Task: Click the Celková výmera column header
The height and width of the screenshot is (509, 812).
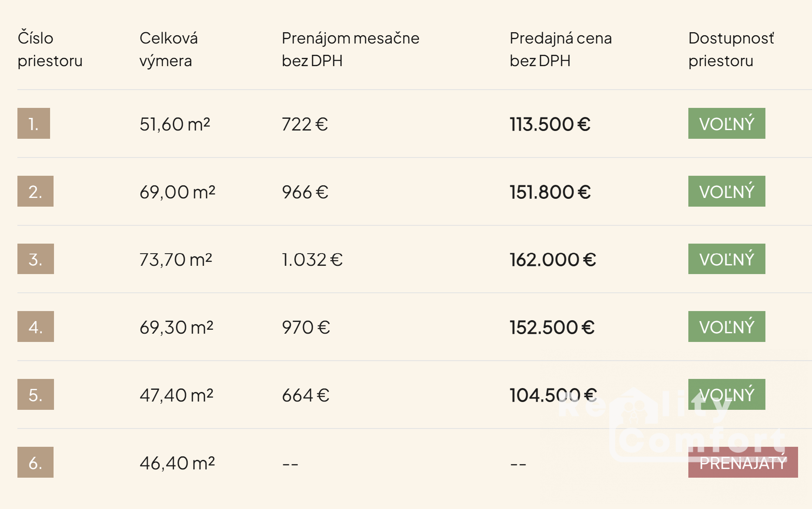Action: (x=169, y=49)
